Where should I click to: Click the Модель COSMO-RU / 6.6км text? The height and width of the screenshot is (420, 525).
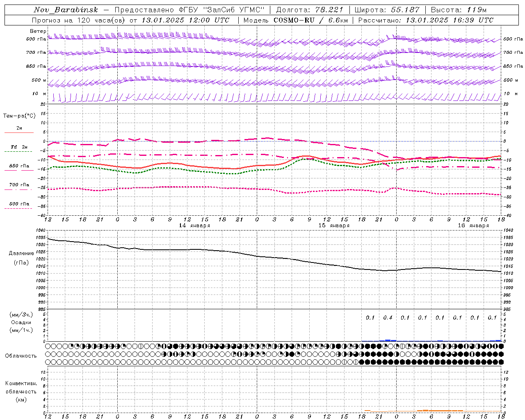(295, 20)
